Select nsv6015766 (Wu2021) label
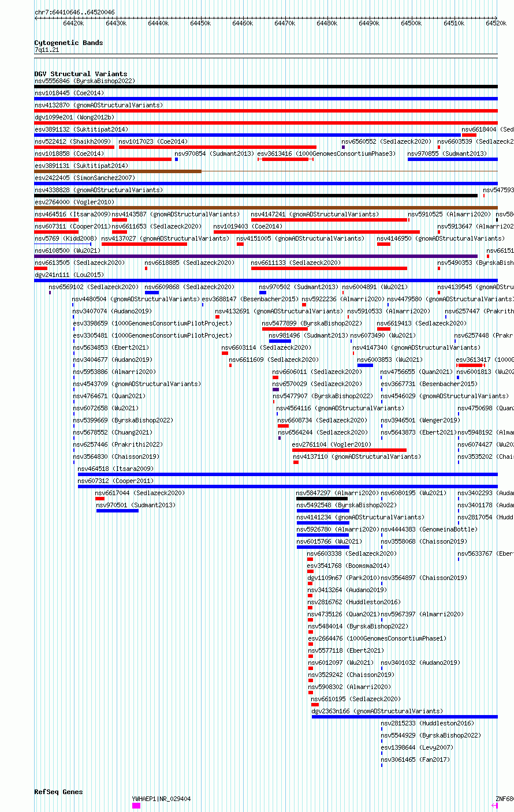 (x=329, y=541)
